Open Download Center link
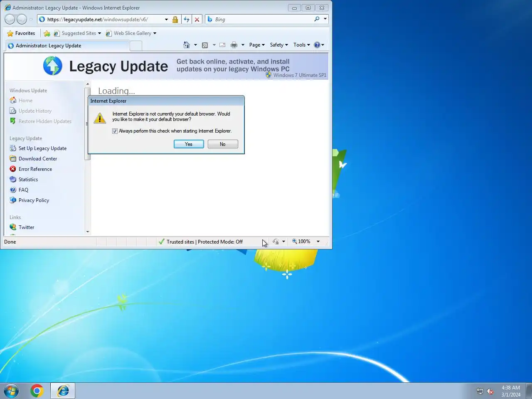The image size is (532, 399). (38, 159)
